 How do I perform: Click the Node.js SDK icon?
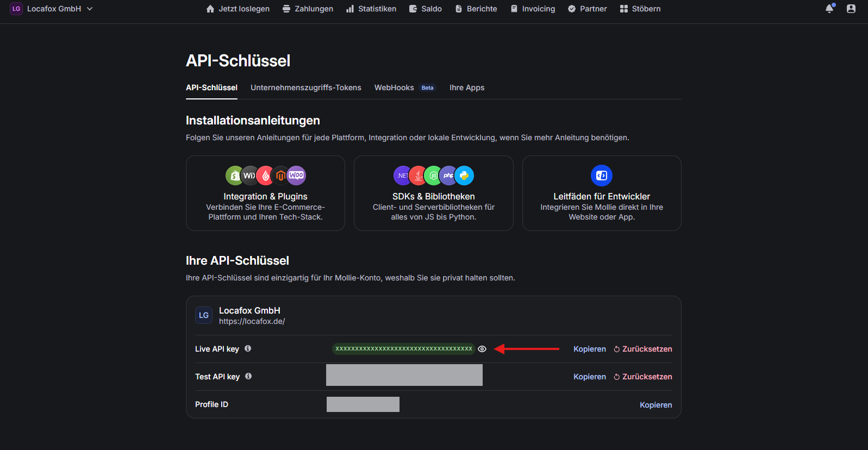(433, 176)
